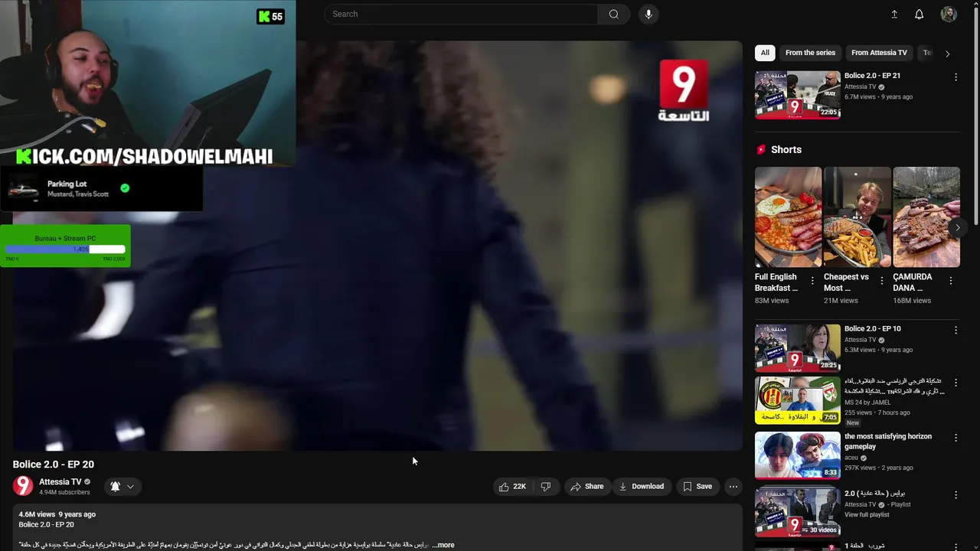This screenshot has width=980, height=551.
Task: Open account avatar menu
Action: (x=949, y=15)
